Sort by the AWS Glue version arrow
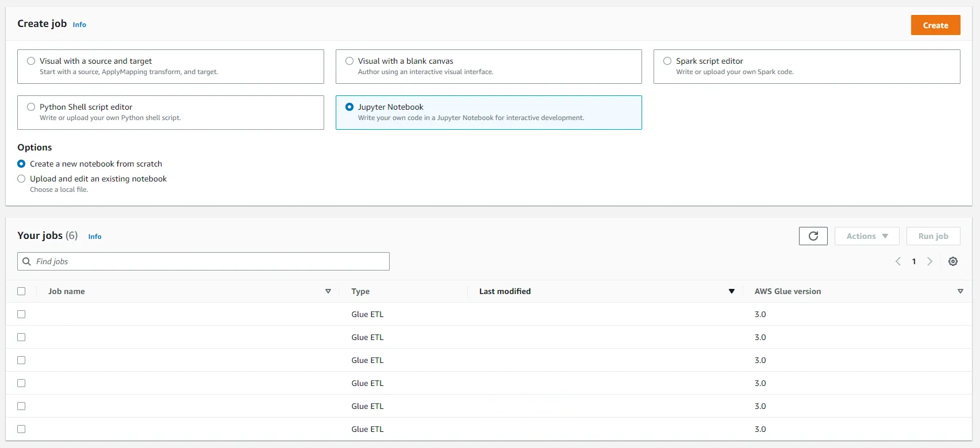 (960, 291)
